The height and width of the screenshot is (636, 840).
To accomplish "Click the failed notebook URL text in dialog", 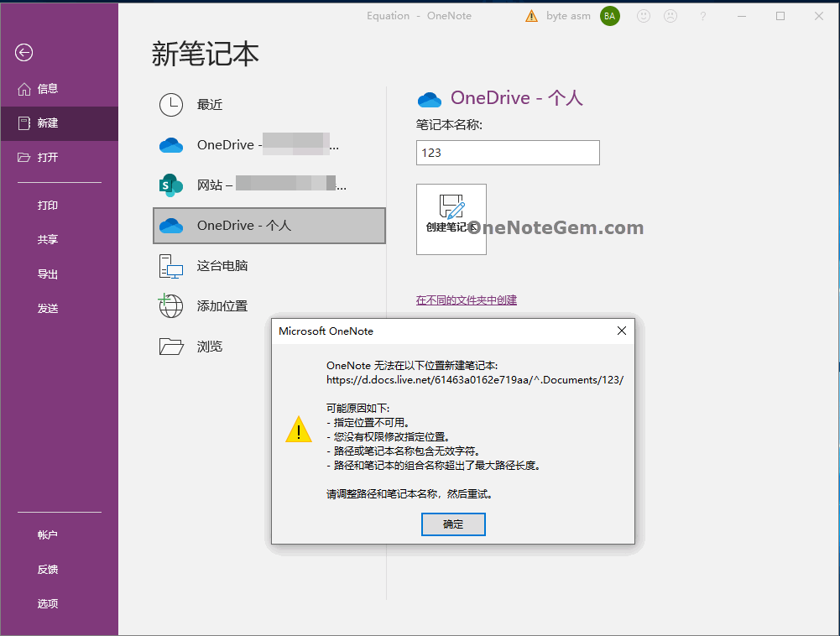I will pos(475,380).
